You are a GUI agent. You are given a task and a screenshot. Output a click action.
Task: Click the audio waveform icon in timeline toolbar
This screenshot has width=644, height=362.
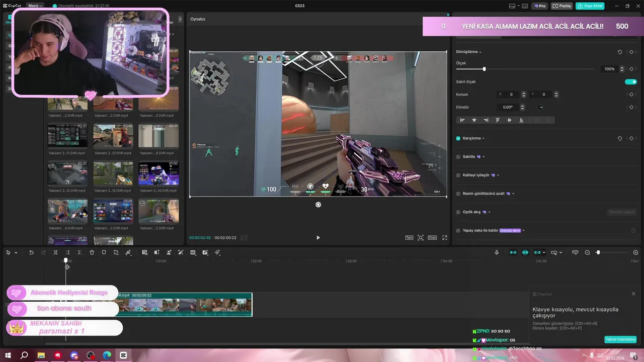point(217,252)
